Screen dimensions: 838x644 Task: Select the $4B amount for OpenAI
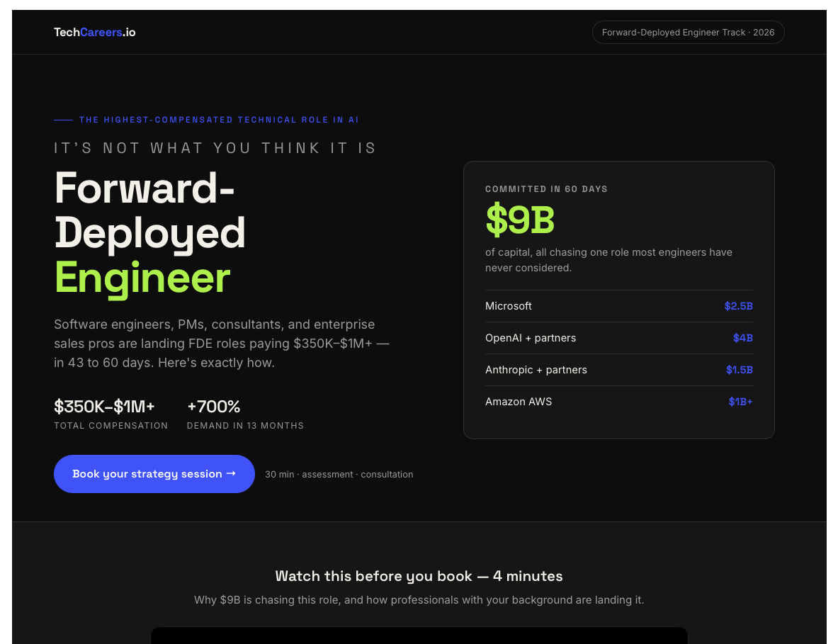tap(743, 338)
